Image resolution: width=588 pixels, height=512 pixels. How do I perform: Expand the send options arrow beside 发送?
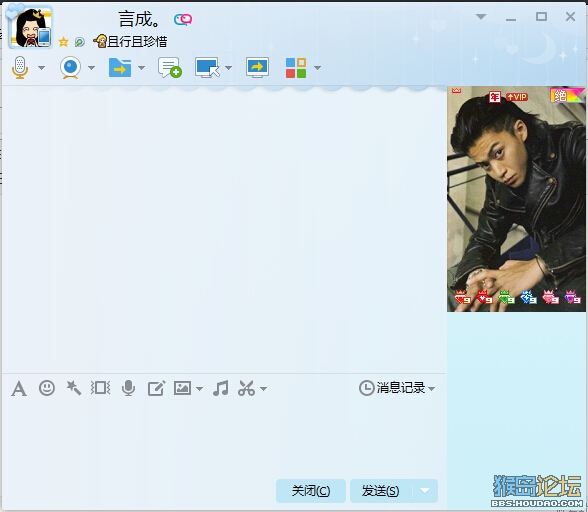click(425, 491)
